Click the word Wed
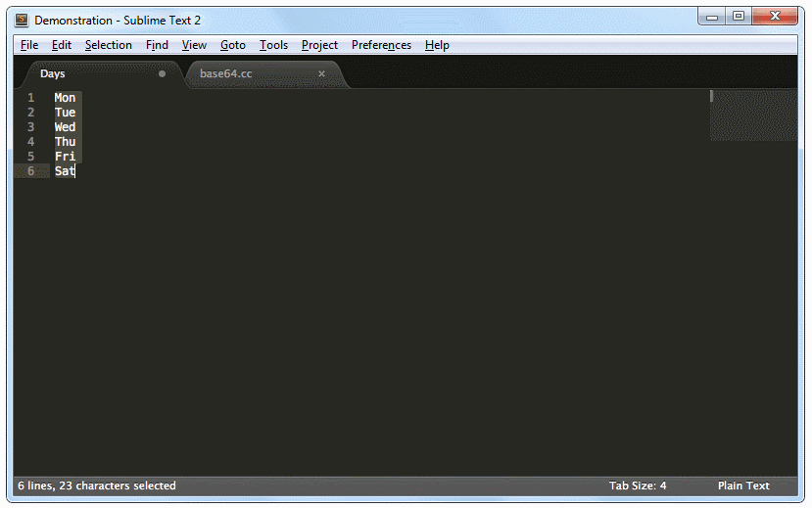 click(66, 126)
